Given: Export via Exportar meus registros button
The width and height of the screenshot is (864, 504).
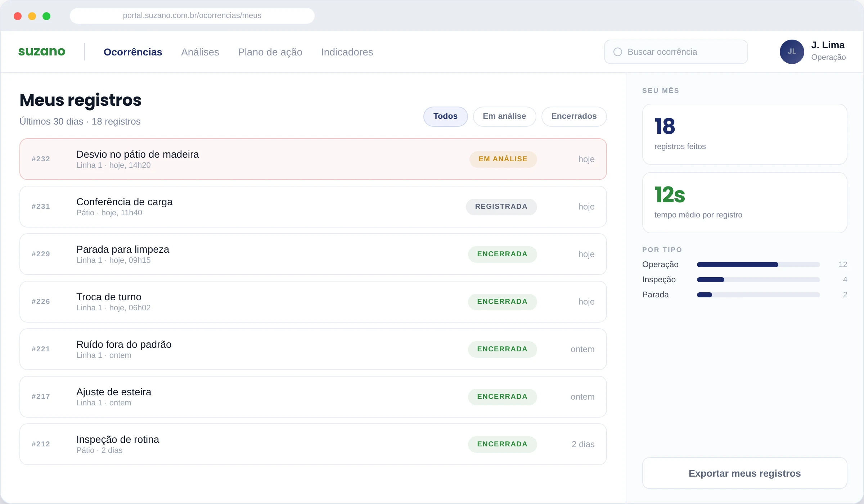Looking at the screenshot, I should (x=744, y=473).
